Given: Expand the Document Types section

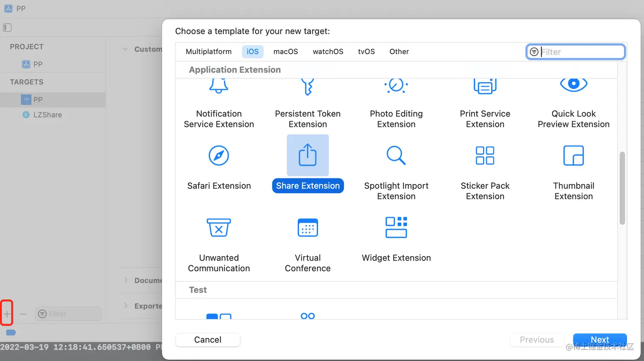Looking at the screenshot, I should click(126, 280).
